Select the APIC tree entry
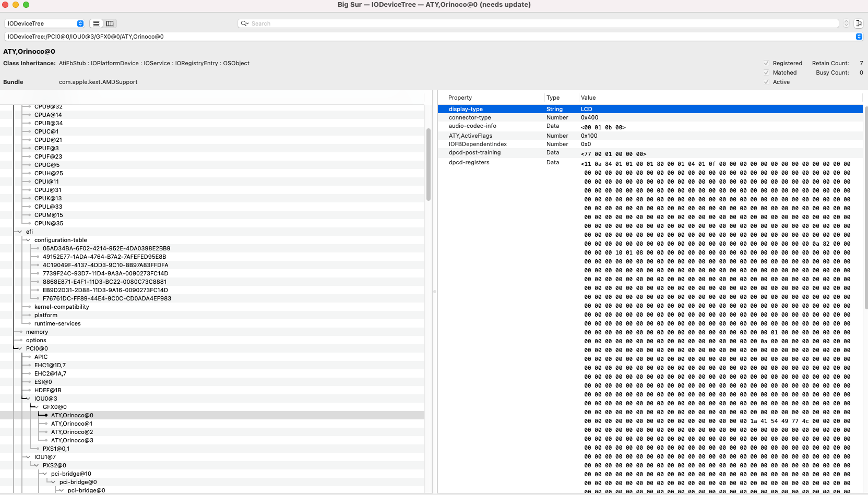Image resolution: width=868 pixels, height=495 pixels. click(x=41, y=357)
